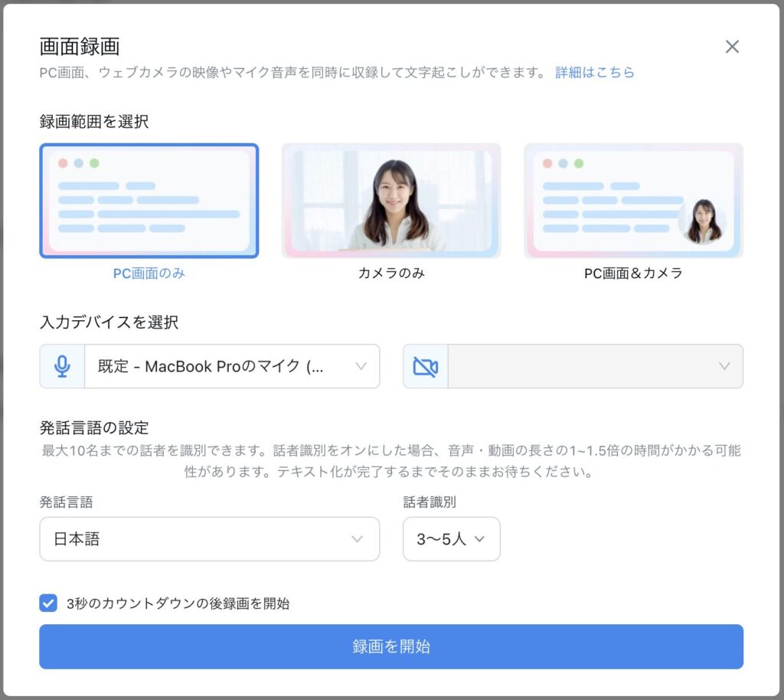The height and width of the screenshot is (700, 784).
Task: Click the PC画面&カメラ label text
Action: [633, 273]
